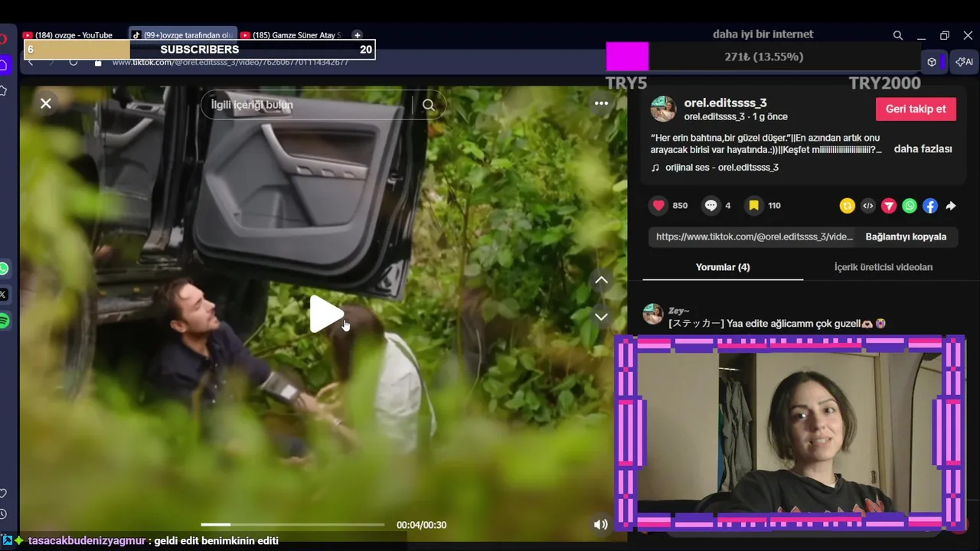Image resolution: width=980 pixels, height=551 pixels.
Task: Share video to Facebook
Action: pyautogui.click(x=929, y=205)
